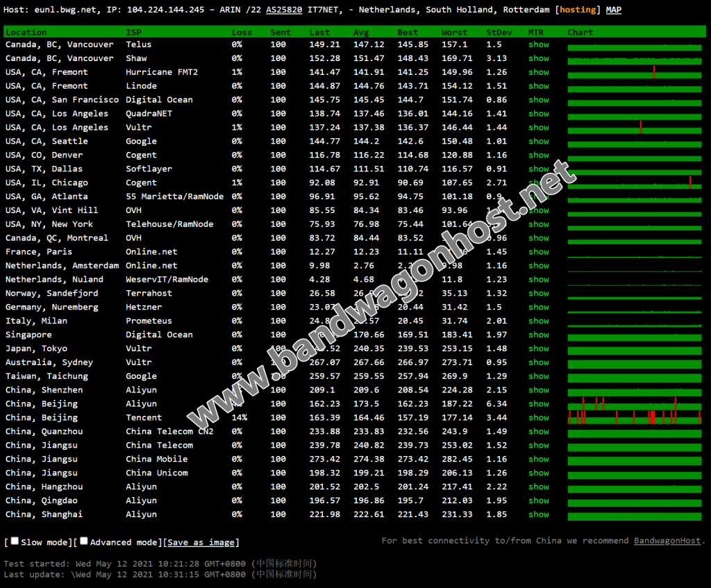This screenshot has width=711, height=588.
Task: Open the AS25820 link in the header
Action: (284, 10)
